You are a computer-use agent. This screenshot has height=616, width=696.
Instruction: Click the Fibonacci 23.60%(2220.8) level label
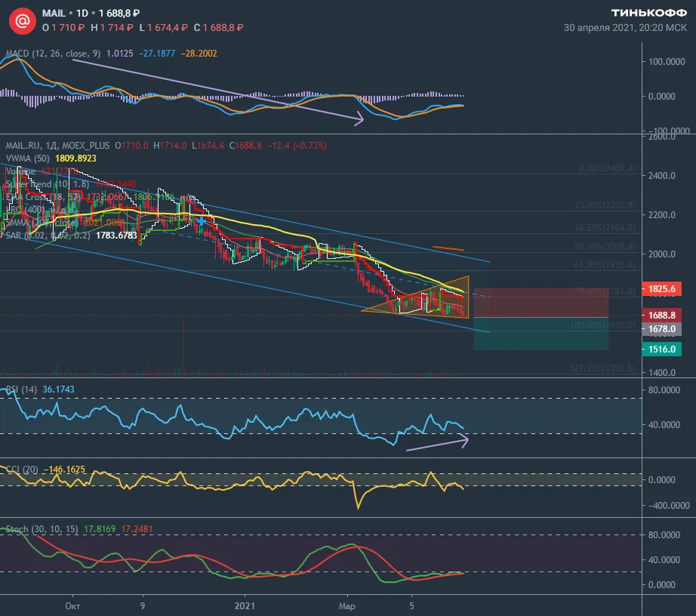coord(605,205)
